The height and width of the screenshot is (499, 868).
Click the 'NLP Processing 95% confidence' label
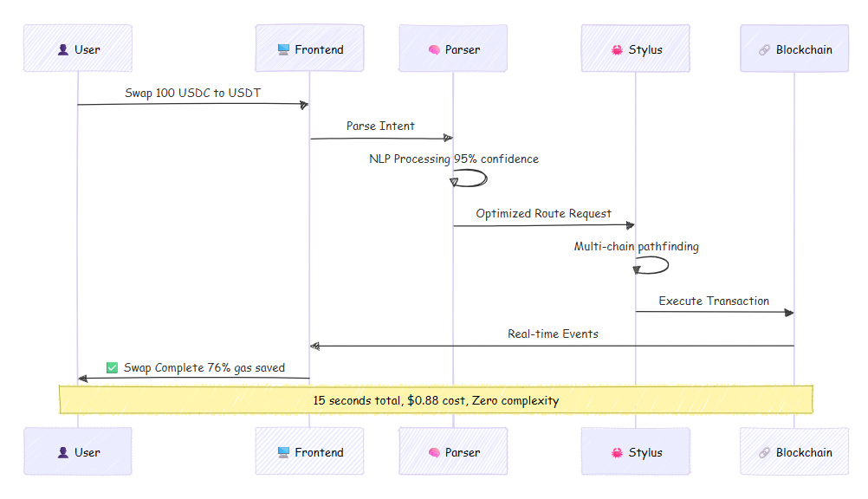click(x=453, y=159)
